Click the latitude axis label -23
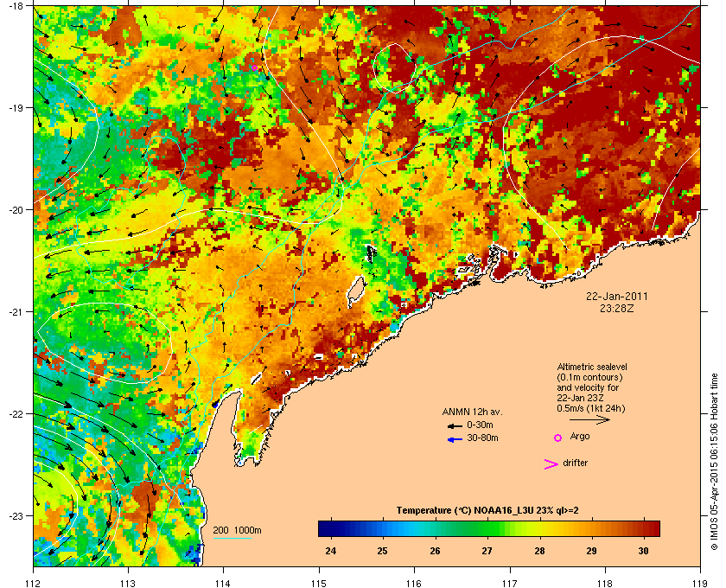 tap(16, 515)
